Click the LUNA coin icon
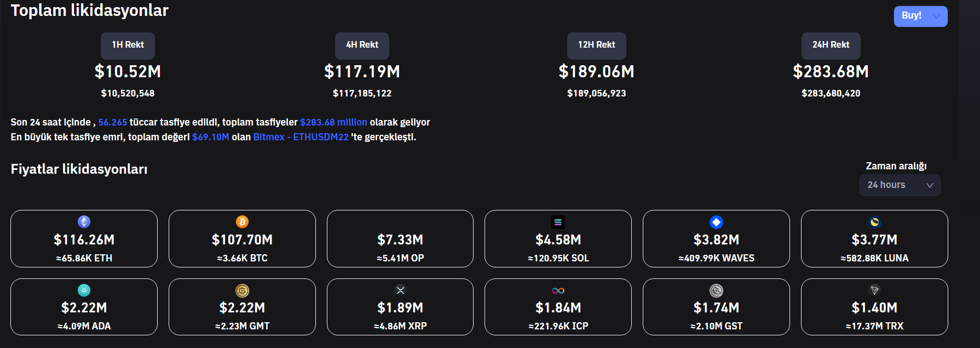This screenshot has height=348, width=980. coord(874,222)
